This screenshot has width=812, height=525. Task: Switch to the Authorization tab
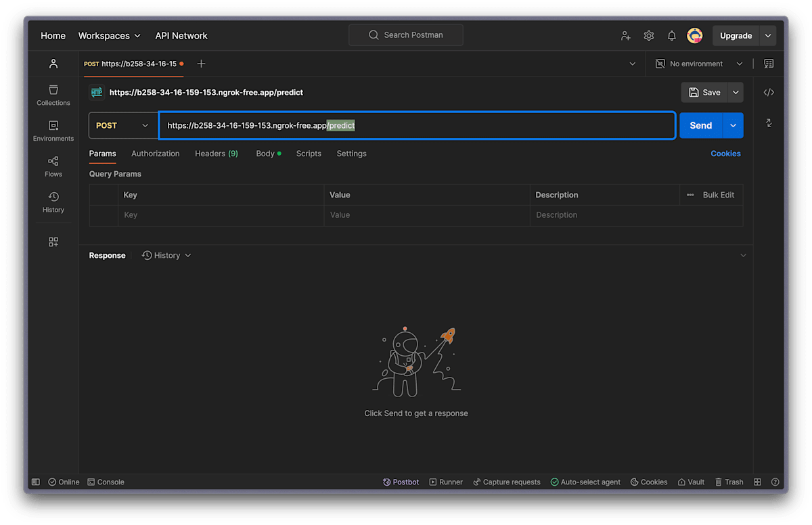pyautogui.click(x=156, y=154)
